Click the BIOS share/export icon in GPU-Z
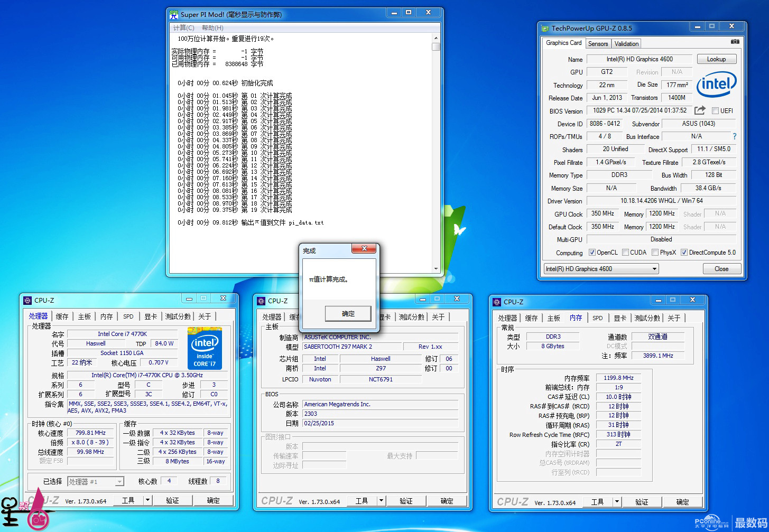The image size is (769, 532). pyautogui.click(x=700, y=110)
